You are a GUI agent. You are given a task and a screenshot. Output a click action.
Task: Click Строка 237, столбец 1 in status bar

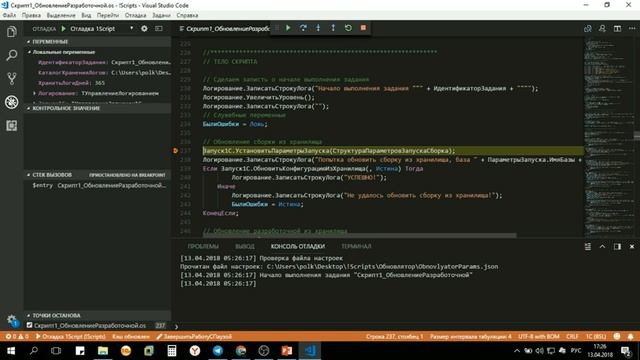click(x=395, y=337)
